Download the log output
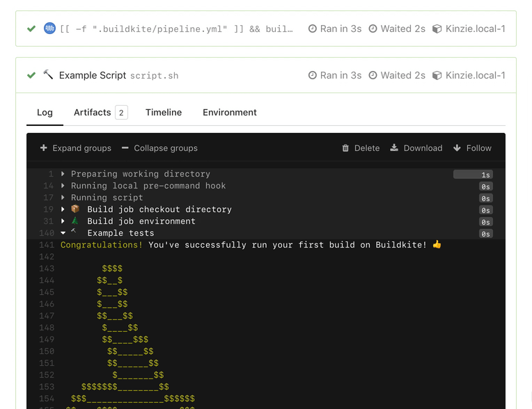Viewport: 532px width, 409px height. click(x=416, y=148)
